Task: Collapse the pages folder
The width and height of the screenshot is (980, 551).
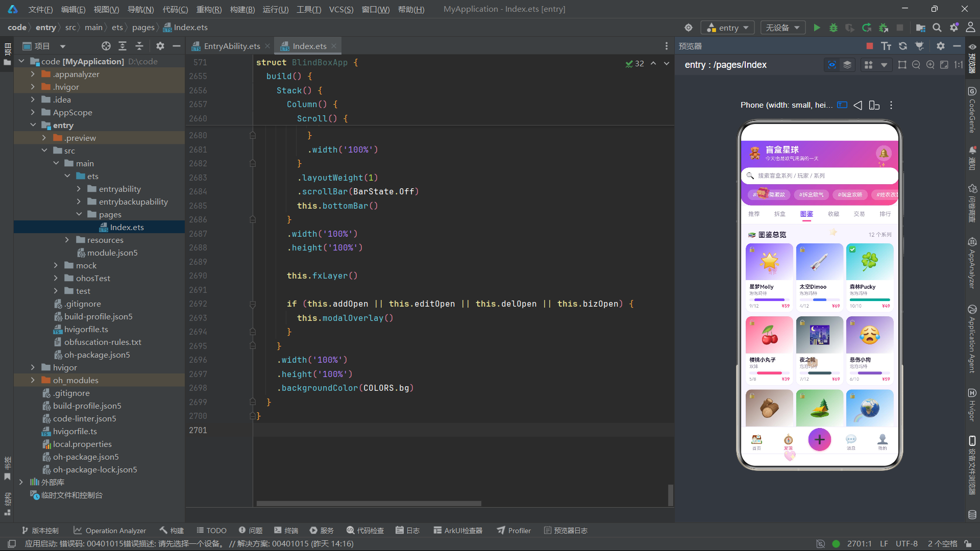Action: tap(79, 214)
